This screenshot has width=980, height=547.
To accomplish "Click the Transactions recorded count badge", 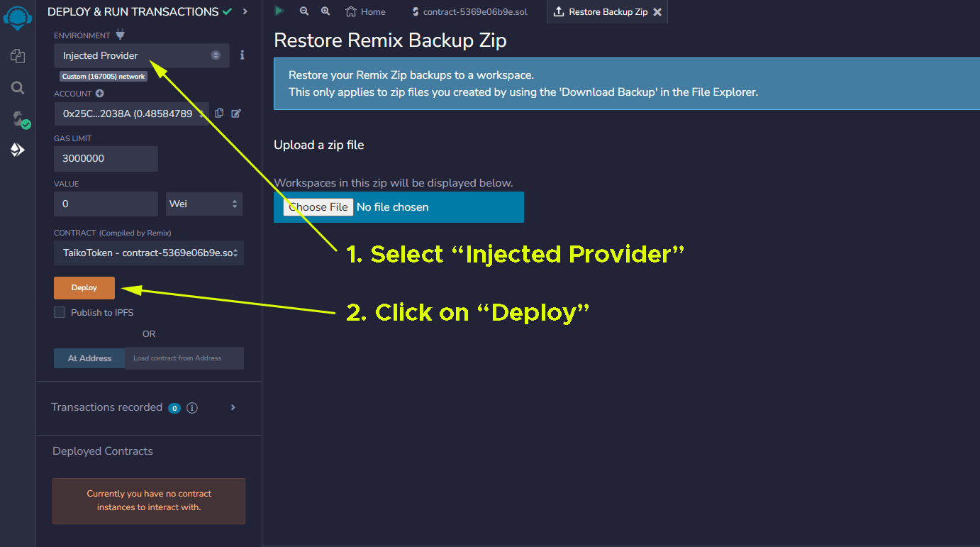I will pyautogui.click(x=174, y=408).
